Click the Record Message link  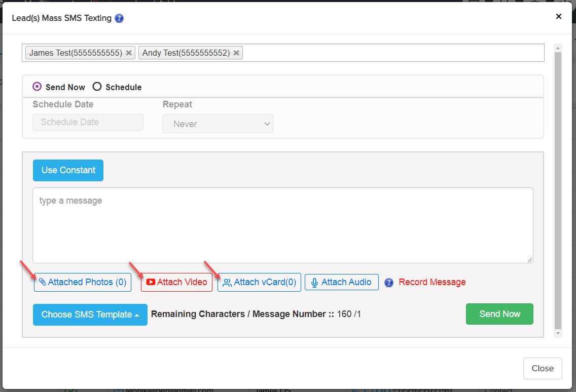click(x=432, y=282)
